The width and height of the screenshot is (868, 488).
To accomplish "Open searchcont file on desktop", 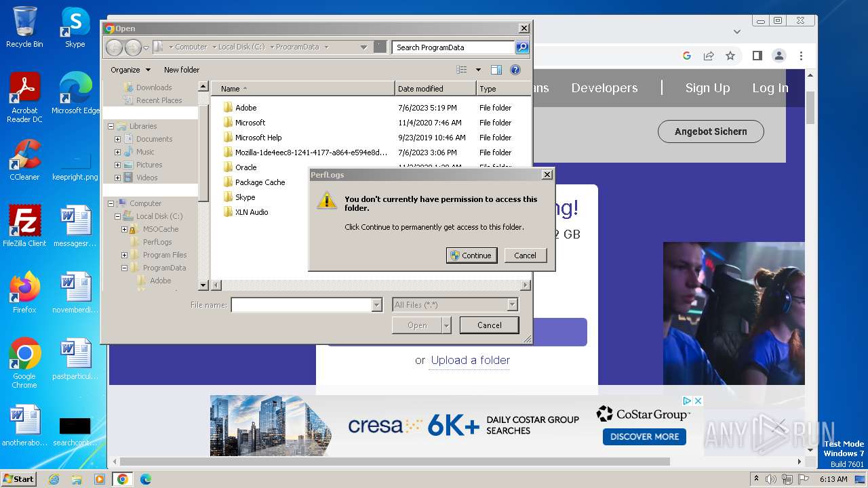I will click(75, 430).
